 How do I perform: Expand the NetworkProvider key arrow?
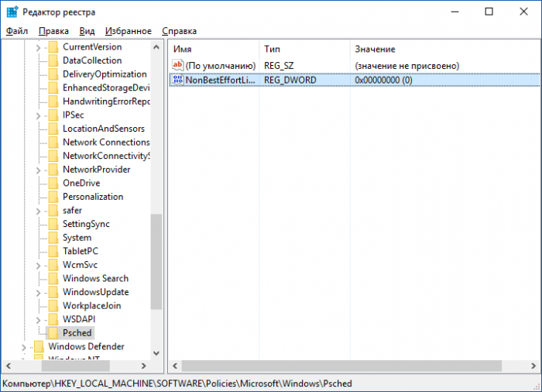tap(39, 170)
